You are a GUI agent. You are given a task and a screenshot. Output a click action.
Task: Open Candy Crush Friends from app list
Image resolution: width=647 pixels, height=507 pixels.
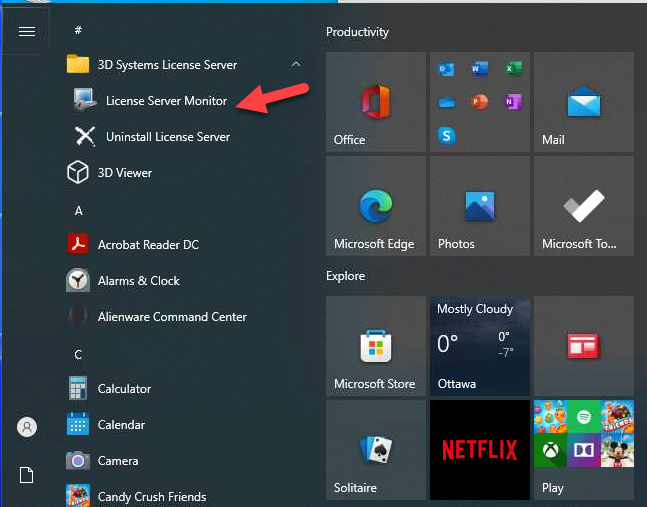(x=151, y=496)
